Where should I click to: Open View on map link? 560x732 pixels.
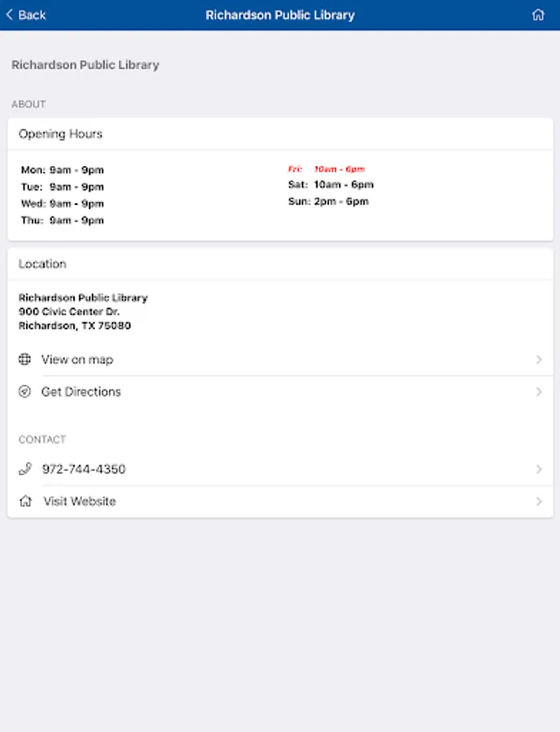(77, 359)
